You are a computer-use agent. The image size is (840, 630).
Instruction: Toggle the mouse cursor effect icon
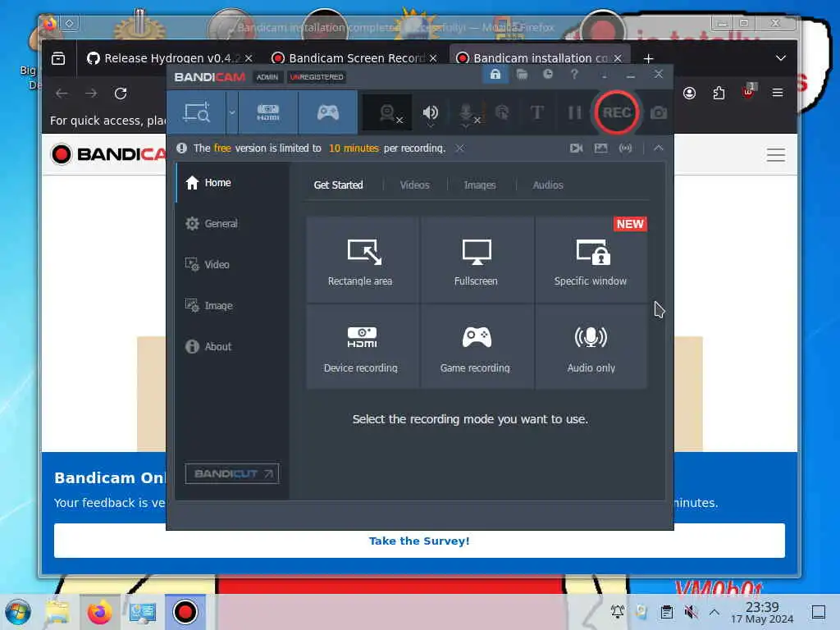(502, 112)
